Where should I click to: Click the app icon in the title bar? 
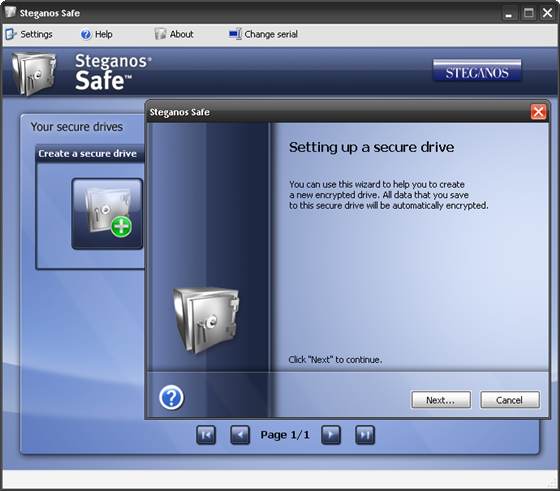10,12
